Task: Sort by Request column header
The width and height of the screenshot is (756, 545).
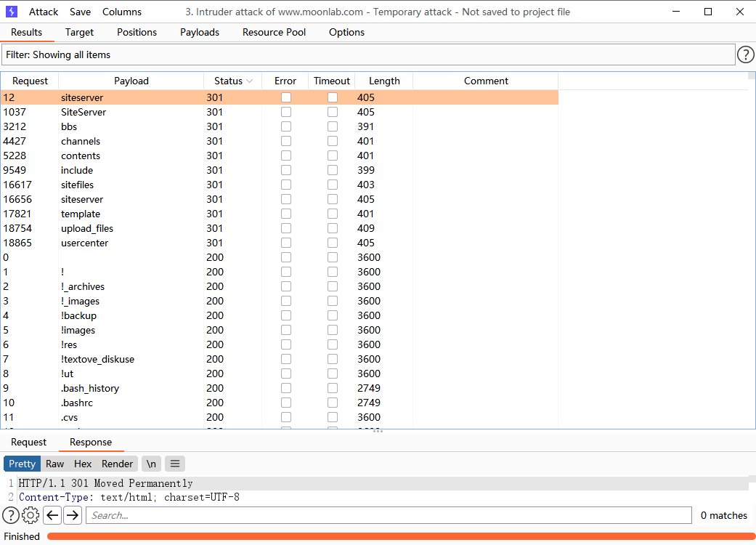Action: (30, 81)
